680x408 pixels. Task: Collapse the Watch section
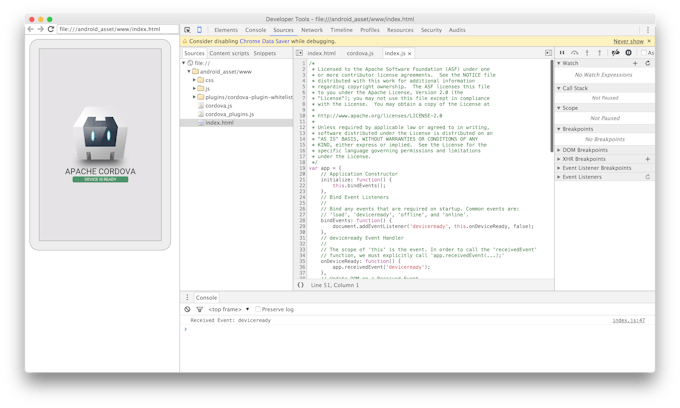[559, 63]
